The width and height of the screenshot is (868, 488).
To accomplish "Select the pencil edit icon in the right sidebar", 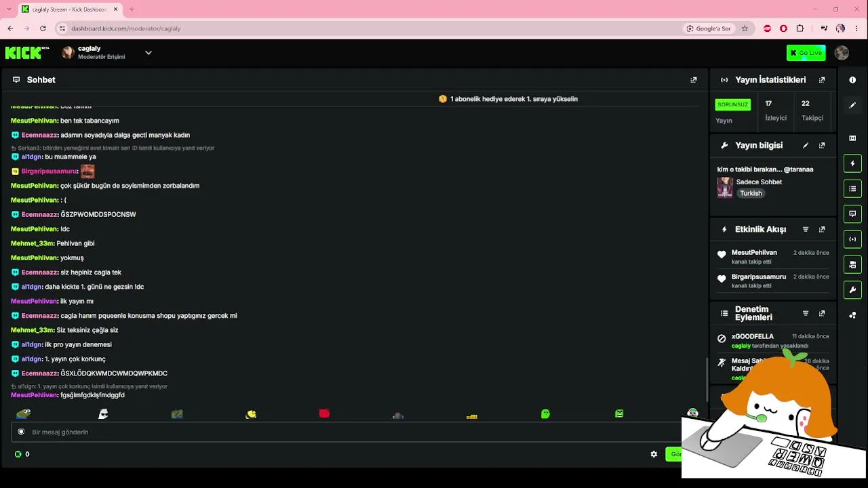I will pos(852,105).
